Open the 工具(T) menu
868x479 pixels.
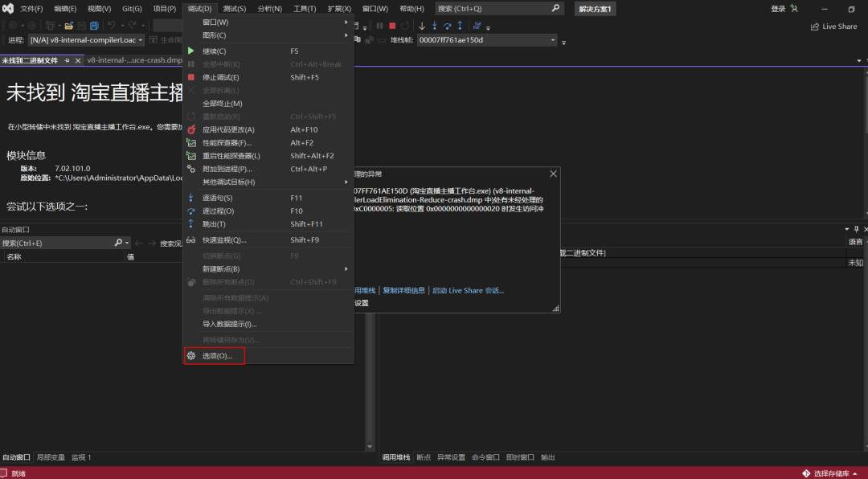tap(305, 9)
